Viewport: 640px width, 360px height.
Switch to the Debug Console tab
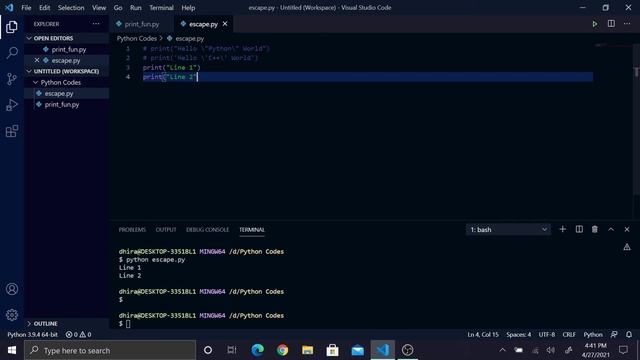207,229
